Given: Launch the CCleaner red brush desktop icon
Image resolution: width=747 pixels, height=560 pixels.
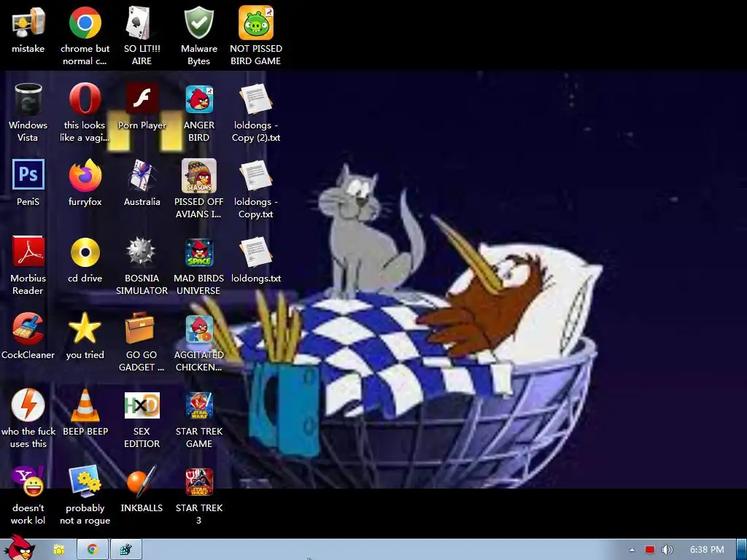Looking at the screenshot, I should [28, 329].
